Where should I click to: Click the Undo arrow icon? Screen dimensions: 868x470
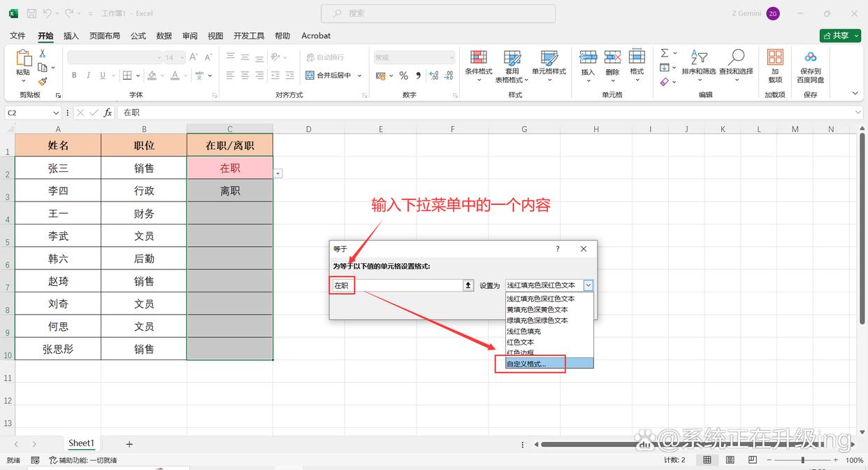(48, 13)
